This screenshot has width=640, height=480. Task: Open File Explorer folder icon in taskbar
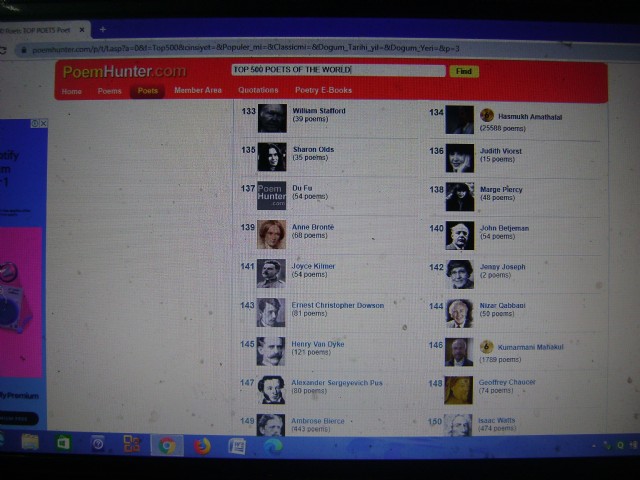(30, 443)
